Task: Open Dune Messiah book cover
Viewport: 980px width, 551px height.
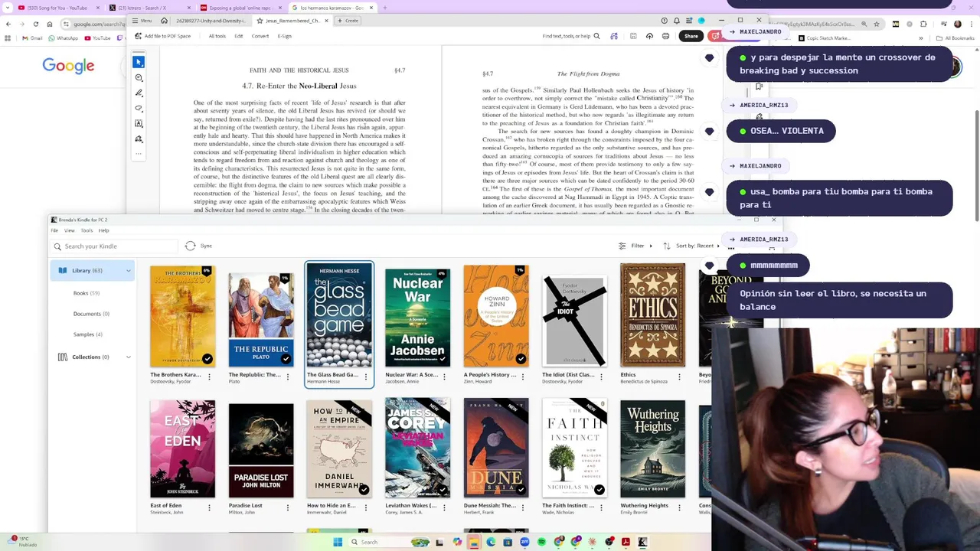Action: [495, 448]
